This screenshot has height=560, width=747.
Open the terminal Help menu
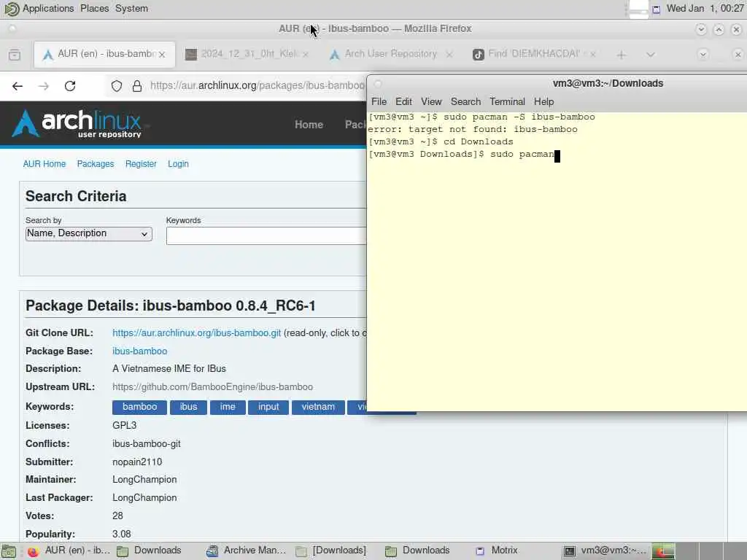(x=543, y=102)
